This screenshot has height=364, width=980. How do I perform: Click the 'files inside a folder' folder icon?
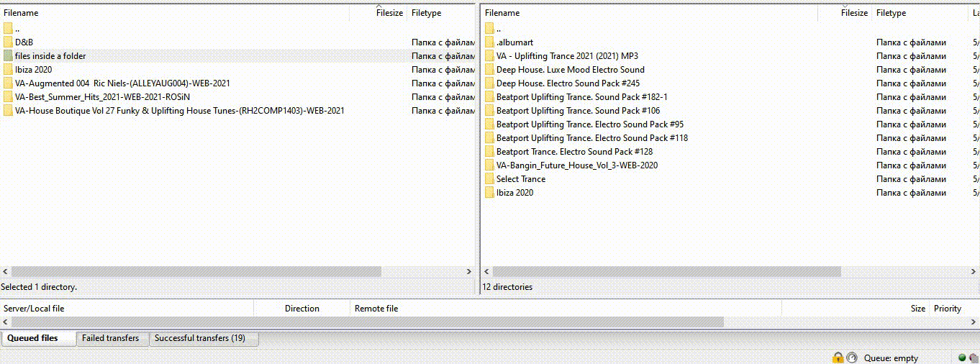coord(8,56)
